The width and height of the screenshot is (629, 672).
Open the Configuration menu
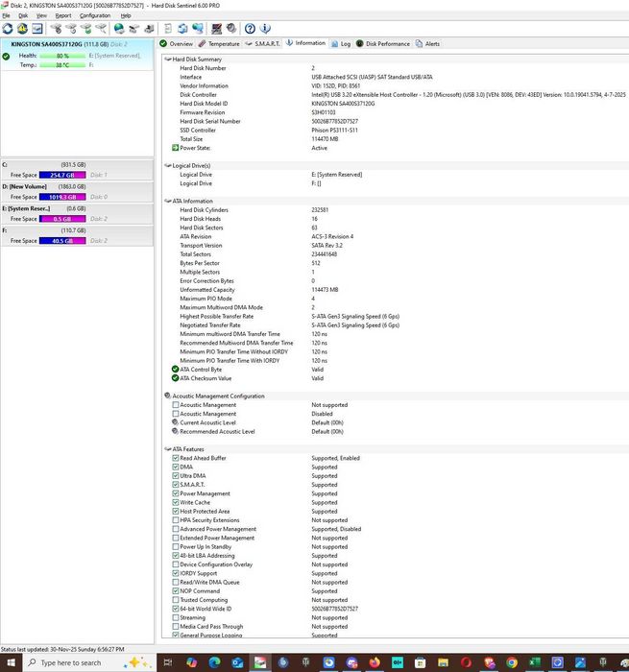[95, 15]
